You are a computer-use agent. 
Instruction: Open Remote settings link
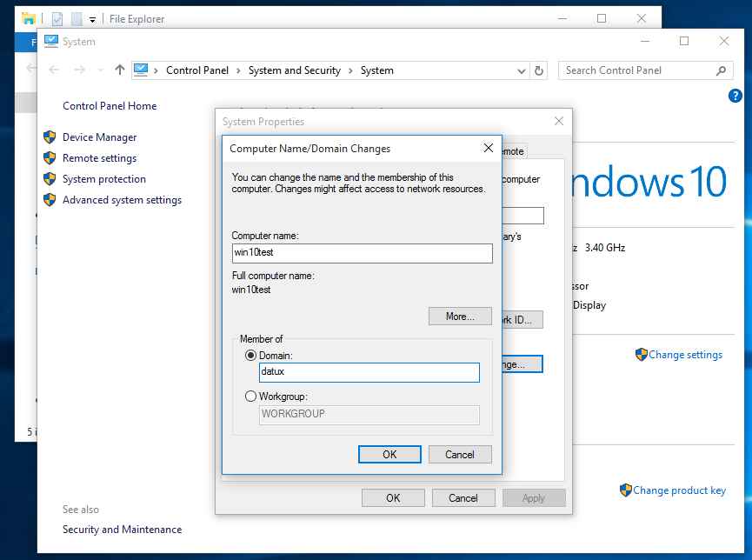[x=99, y=158]
